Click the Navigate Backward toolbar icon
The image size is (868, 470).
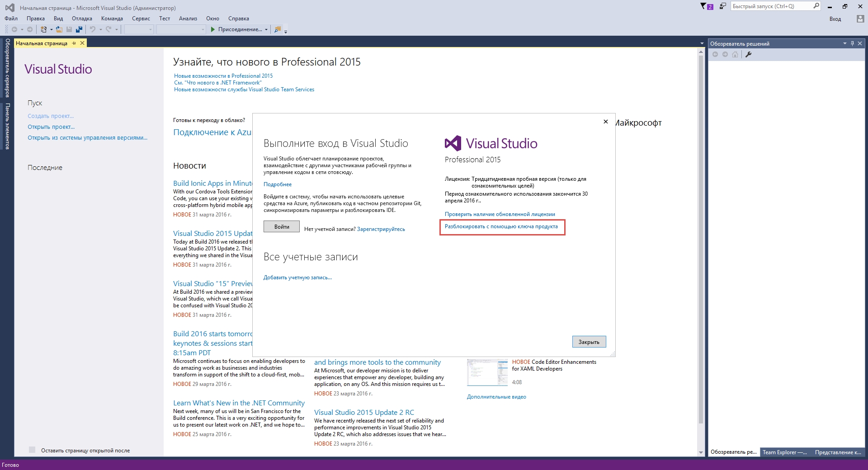click(x=14, y=29)
